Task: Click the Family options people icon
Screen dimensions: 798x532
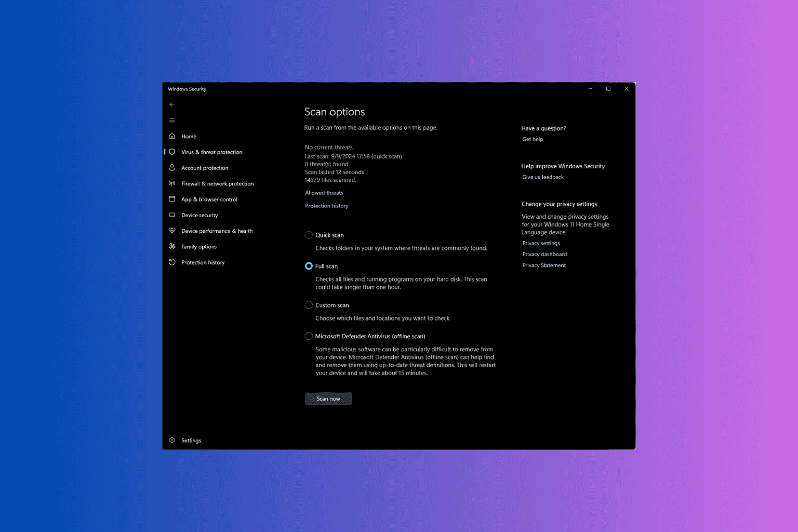Action: tap(172, 246)
